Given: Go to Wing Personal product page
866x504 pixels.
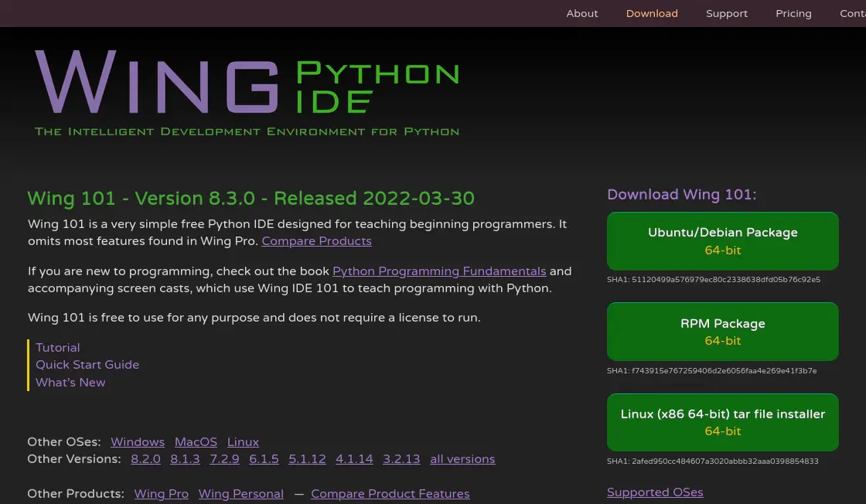Looking at the screenshot, I should point(240,494).
